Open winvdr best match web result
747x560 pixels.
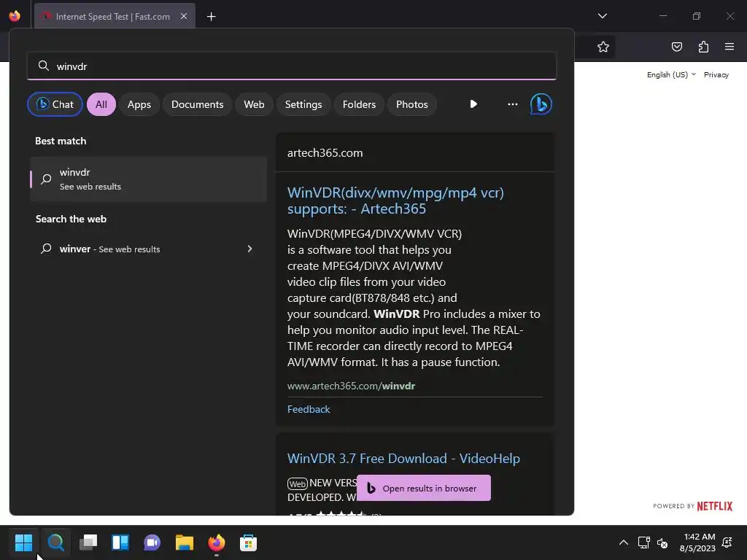point(149,179)
